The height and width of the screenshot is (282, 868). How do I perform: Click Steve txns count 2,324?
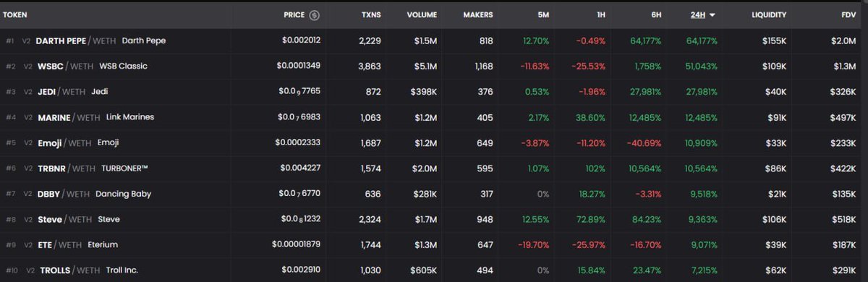(370, 219)
